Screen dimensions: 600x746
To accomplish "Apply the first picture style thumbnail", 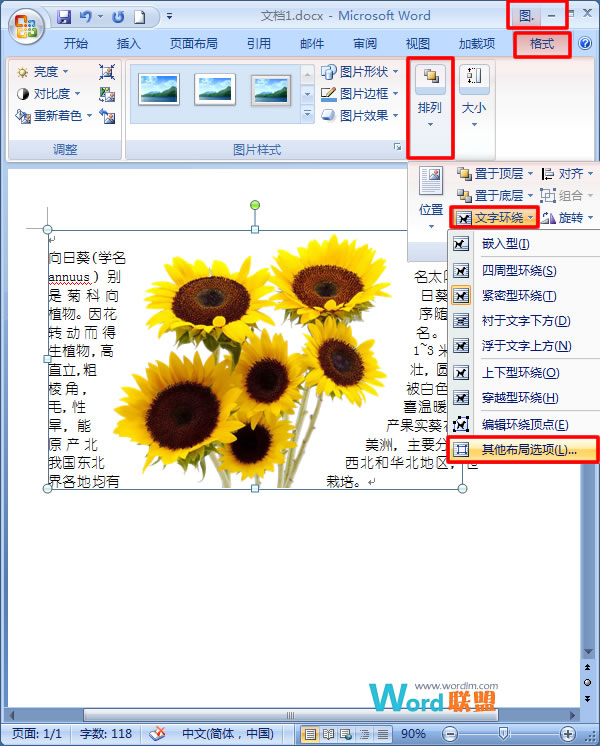I will (159, 89).
